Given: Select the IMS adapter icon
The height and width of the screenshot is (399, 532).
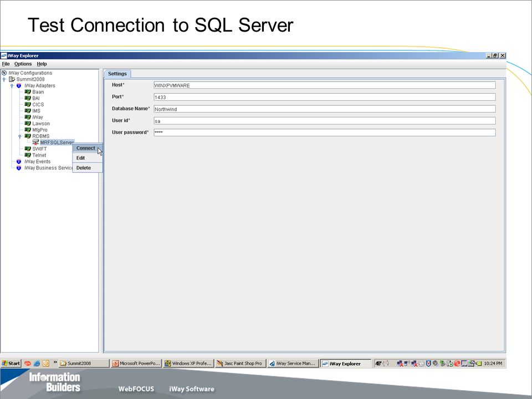Looking at the screenshot, I should [x=28, y=111].
